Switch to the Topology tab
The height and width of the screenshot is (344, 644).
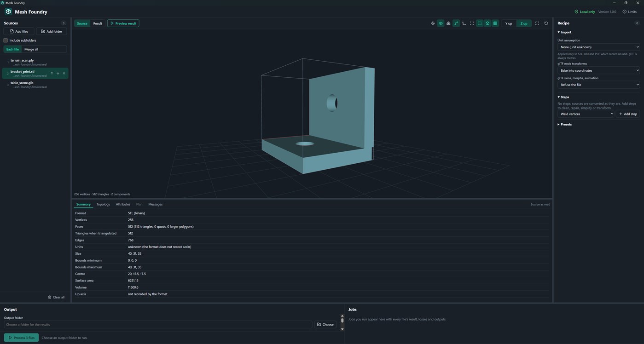click(x=103, y=204)
